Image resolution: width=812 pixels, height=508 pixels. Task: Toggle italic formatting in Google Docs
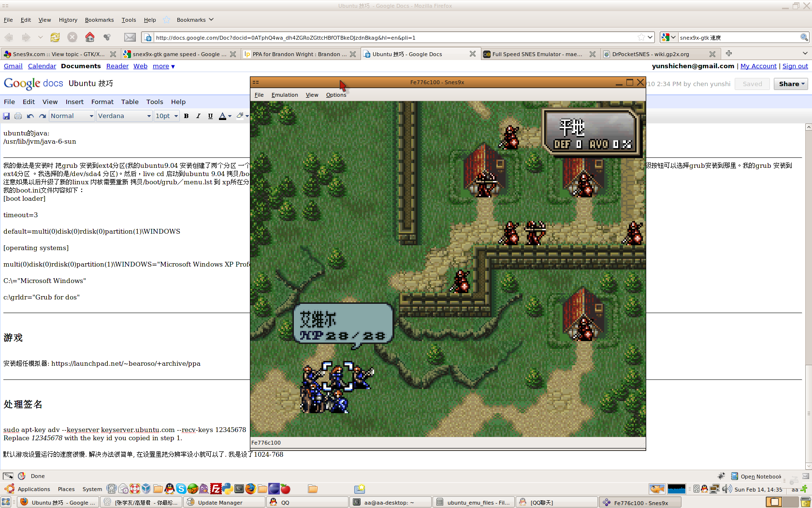[198, 116]
